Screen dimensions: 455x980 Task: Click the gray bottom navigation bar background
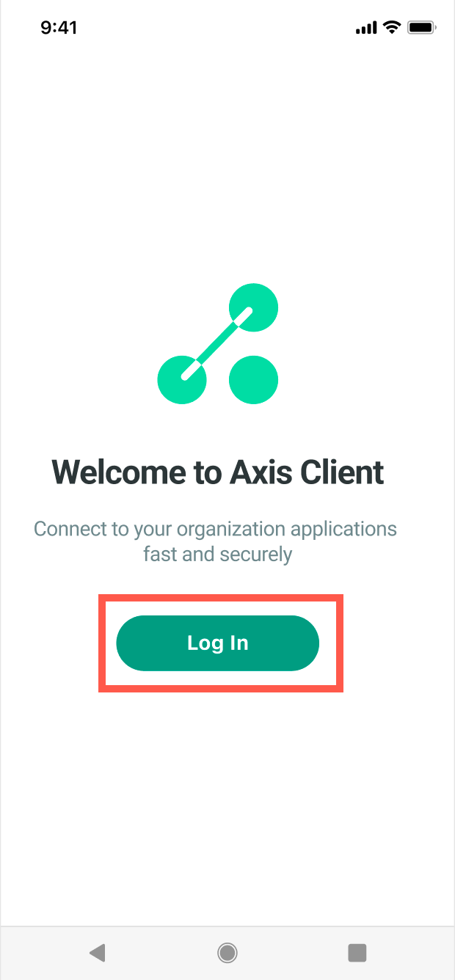coord(227,953)
